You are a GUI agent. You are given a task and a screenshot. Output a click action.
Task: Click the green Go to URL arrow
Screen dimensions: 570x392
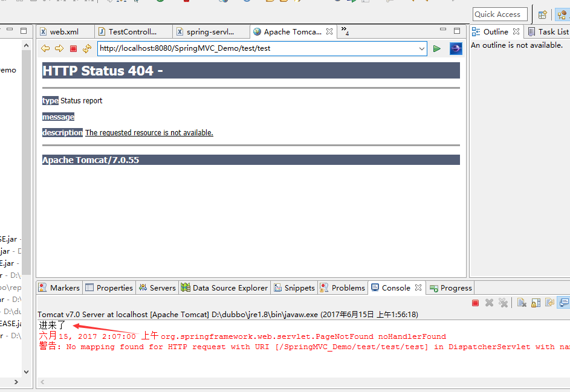click(437, 48)
